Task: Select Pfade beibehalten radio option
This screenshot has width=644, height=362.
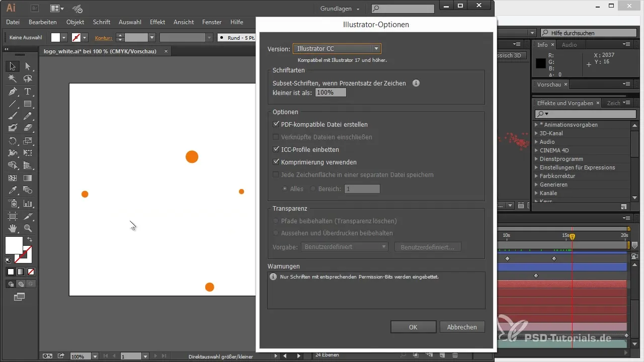Action: (x=275, y=221)
